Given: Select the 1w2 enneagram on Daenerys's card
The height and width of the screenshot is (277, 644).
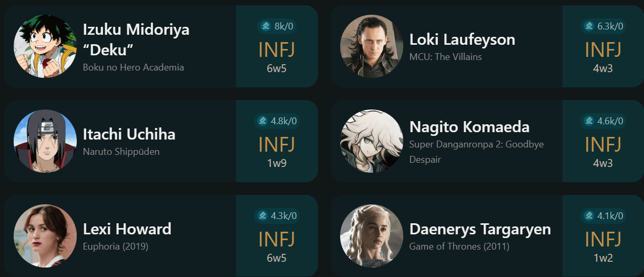Looking at the screenshot, I should (x=603, y=258).
